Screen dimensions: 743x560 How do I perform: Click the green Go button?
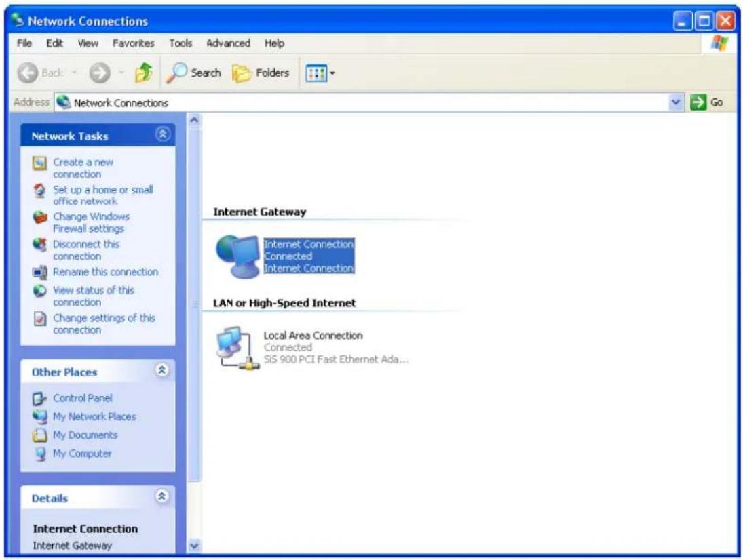tap(706, 102)
